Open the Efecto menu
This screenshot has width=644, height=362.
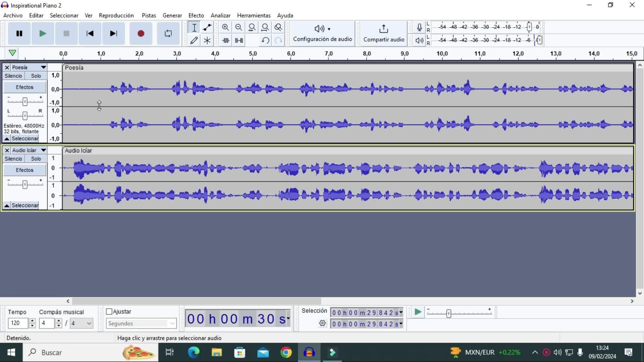196,15
